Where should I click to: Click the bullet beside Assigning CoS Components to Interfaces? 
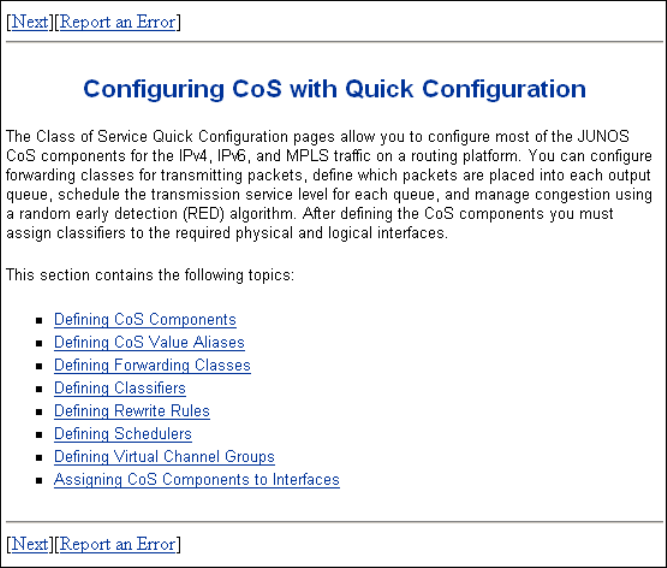click(x=39, y=481)
